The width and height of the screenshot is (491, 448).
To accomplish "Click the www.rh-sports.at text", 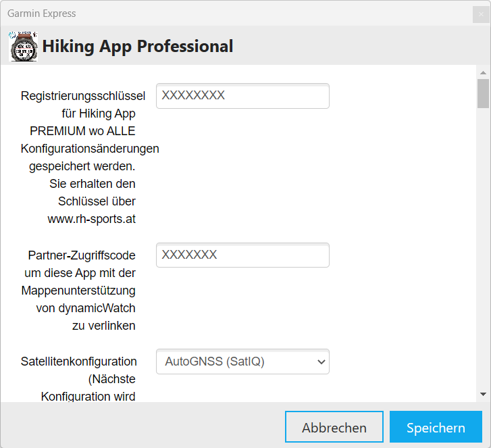I will [91, 219].
